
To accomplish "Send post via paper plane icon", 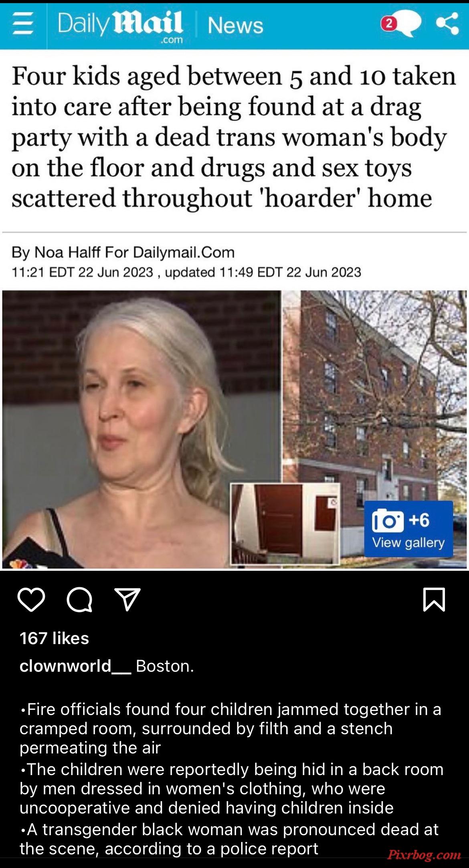I will [127, 599].
